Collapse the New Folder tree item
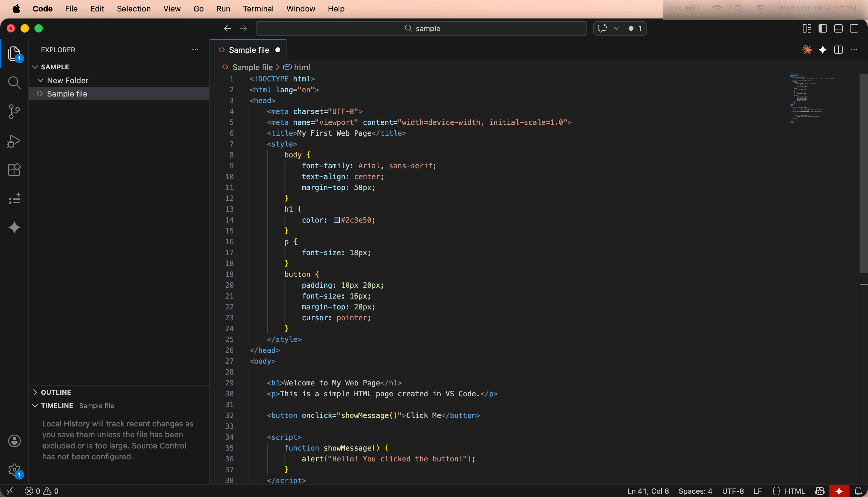 coord(40,80)
